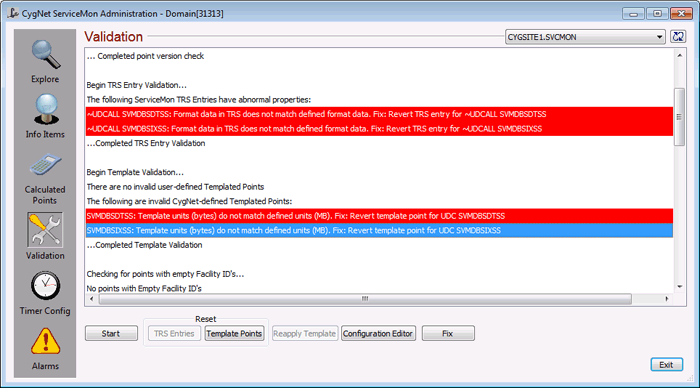Click the horizontal scrollbar left arrow
The height and width of the screenshot is (388, 700).
click(x=92, y=299)
